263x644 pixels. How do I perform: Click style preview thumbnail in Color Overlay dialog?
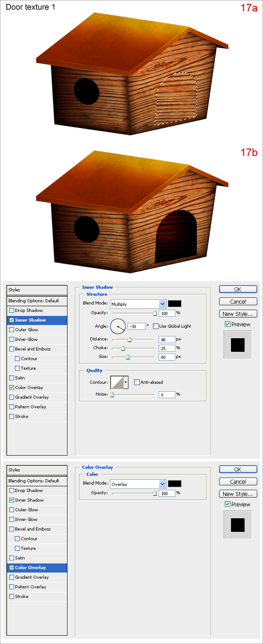point(238,525)
